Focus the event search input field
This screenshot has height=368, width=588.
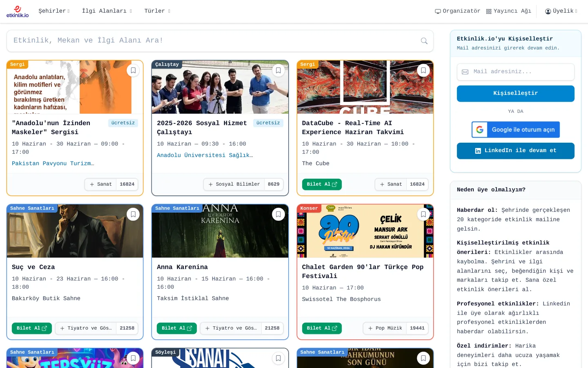coord(220,41)
